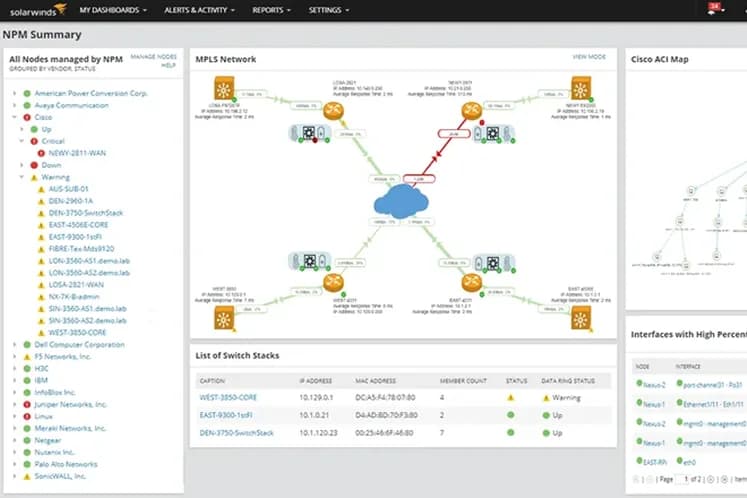
Task: Click the EAST-4506E switch node icon
Action: pos(581,318)
